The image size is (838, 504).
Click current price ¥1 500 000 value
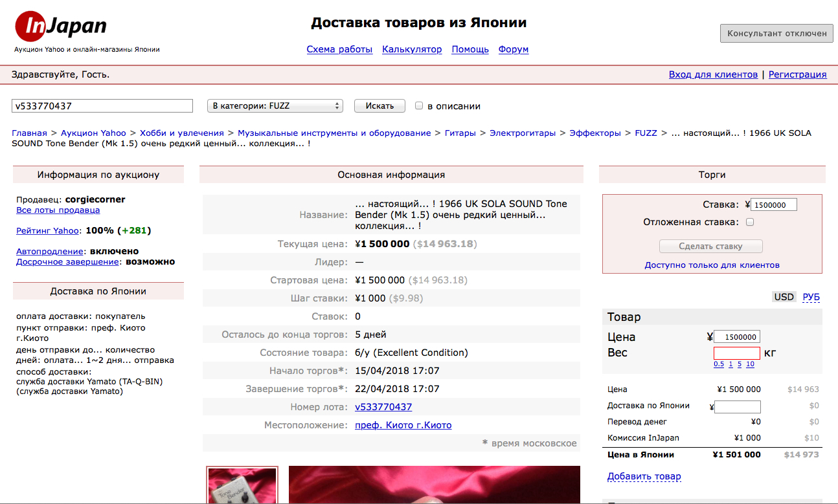point(382,244)
